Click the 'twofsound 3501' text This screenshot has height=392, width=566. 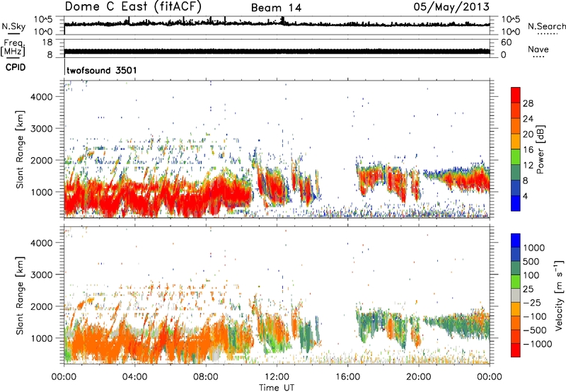[102, 70]
